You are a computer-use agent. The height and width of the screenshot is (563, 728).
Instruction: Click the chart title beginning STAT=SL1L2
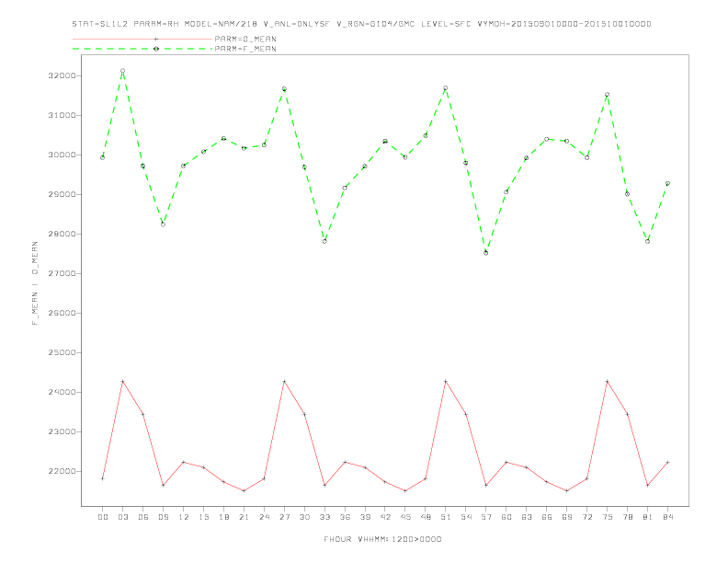pos(361,24)
